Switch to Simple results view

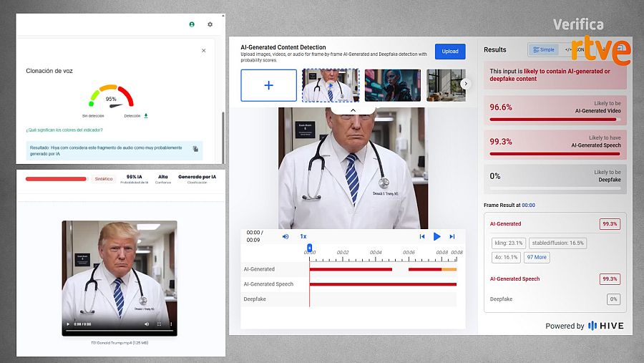pos(543,49)
